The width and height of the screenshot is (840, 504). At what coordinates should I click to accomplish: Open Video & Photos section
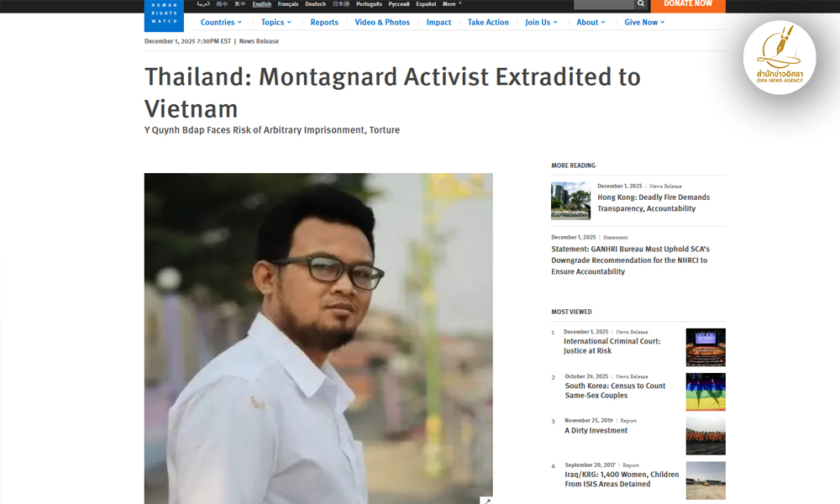[382, 22]
